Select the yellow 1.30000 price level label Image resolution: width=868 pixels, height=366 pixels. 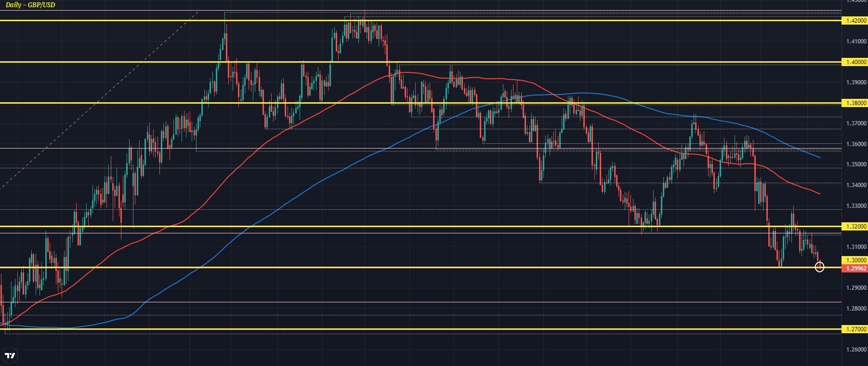point(854,260)
